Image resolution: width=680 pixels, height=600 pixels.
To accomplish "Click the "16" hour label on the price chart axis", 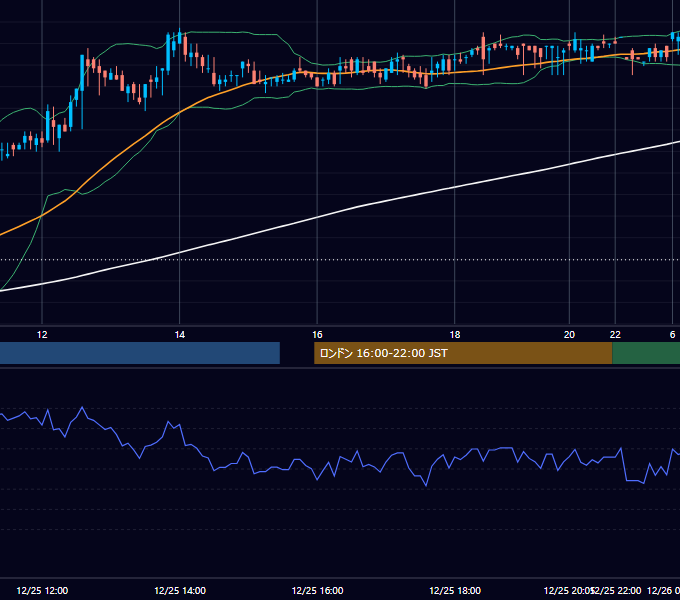I will point(317,335).
